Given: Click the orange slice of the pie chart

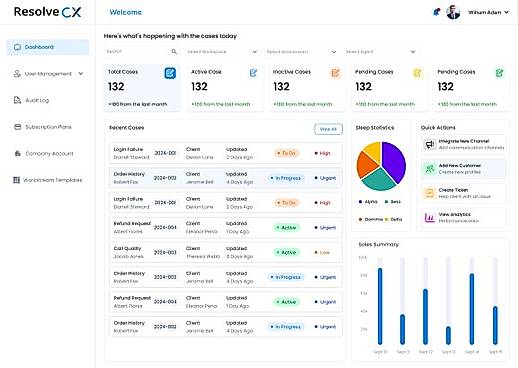Looking at the screenshot, I should coord(366,165).
